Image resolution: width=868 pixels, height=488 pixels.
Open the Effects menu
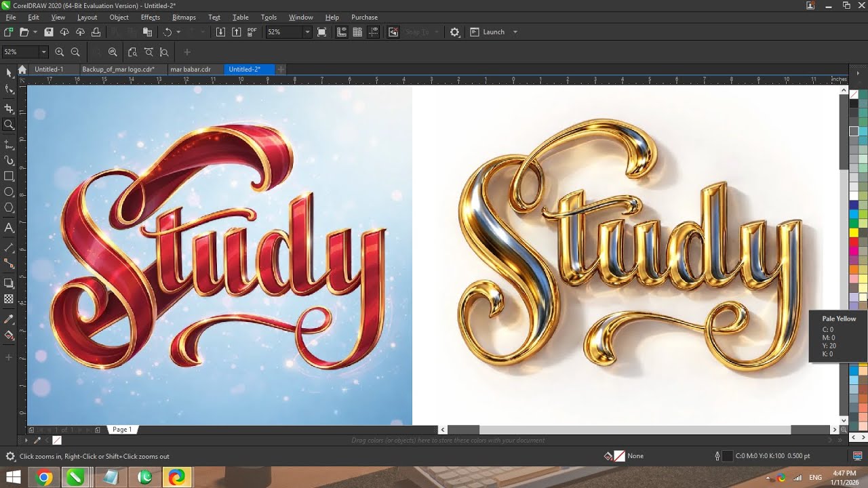click(x=151, y=17)
